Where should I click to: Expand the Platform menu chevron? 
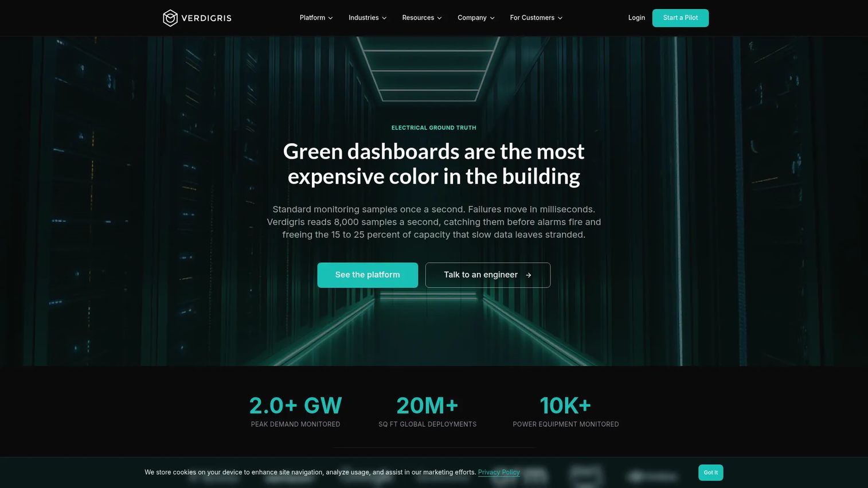(330, 18)
